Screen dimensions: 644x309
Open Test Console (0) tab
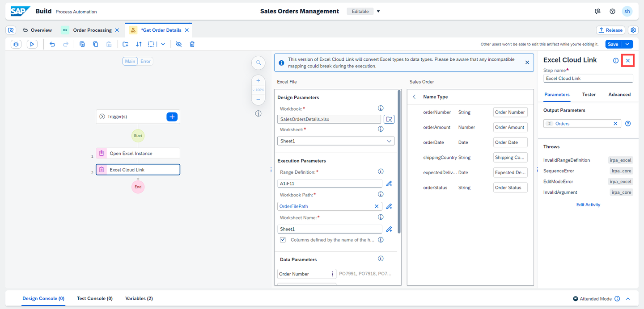tap(95, 298)
